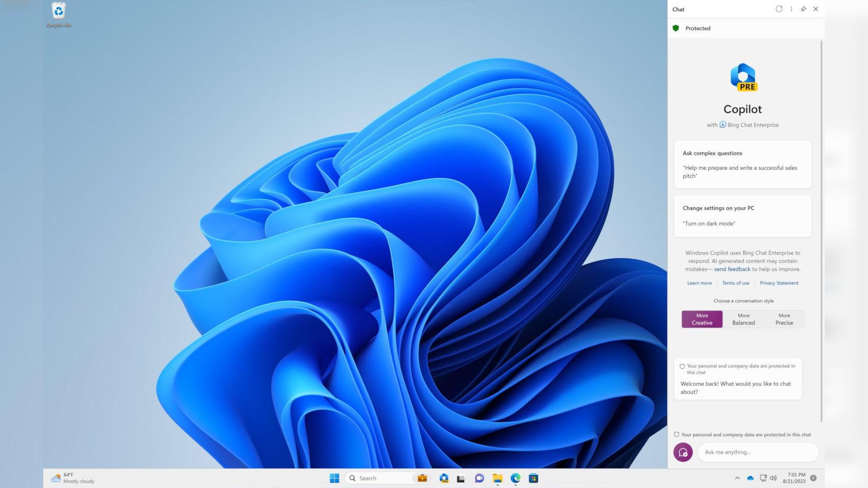Select the Turn on dark mode suggestion
The image size is (868, 488).
point(742,216)
